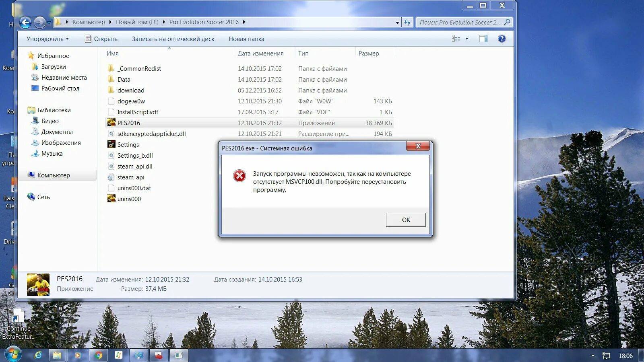This screenshot has width=644, height=362.
Task: Expand arrow after Pro Evolution Soccer 2016 breadcrumb
Action: click(x=244, y=22)
